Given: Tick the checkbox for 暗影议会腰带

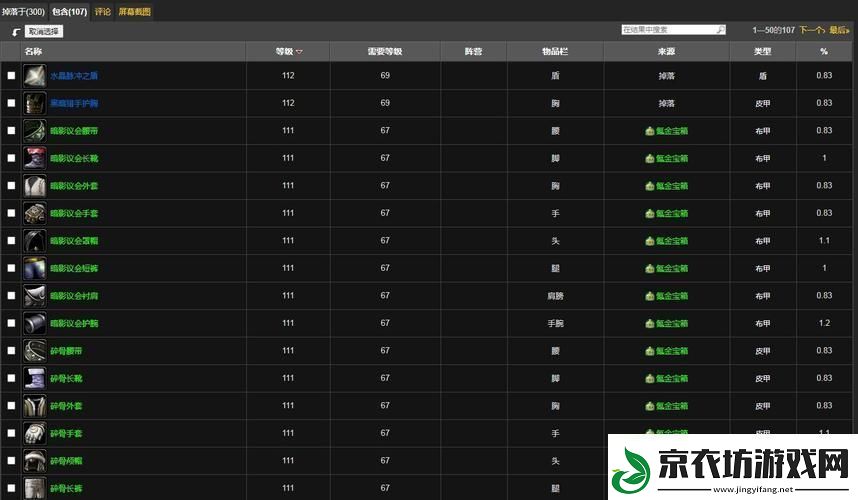Looking at the screenshot, I should (11, 131).
